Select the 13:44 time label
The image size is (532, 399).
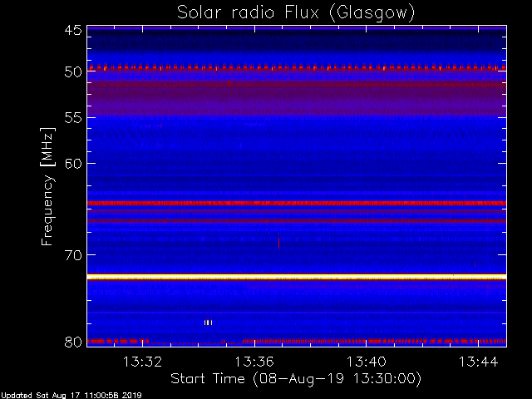point(479,362)
